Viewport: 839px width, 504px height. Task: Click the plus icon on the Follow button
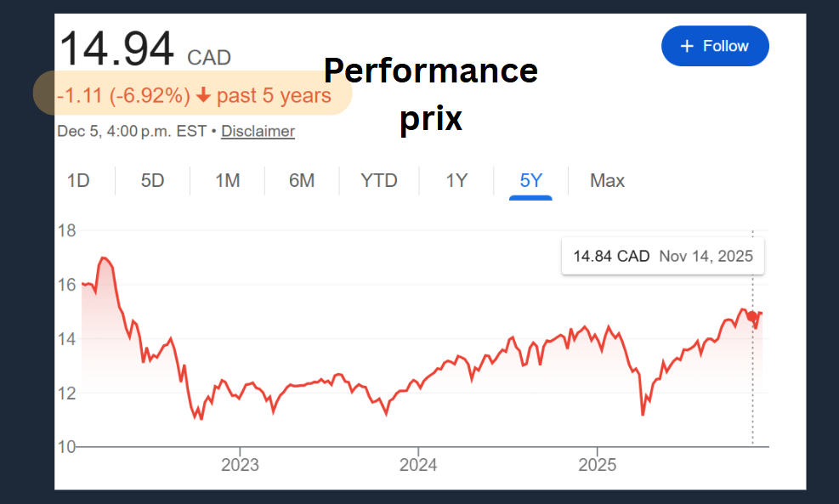pos(689,46)
